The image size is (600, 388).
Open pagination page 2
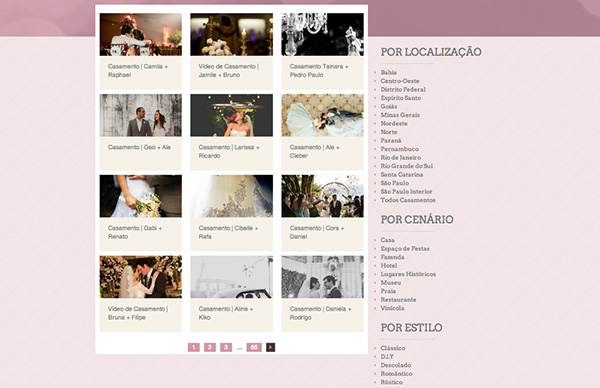point(210,347)
